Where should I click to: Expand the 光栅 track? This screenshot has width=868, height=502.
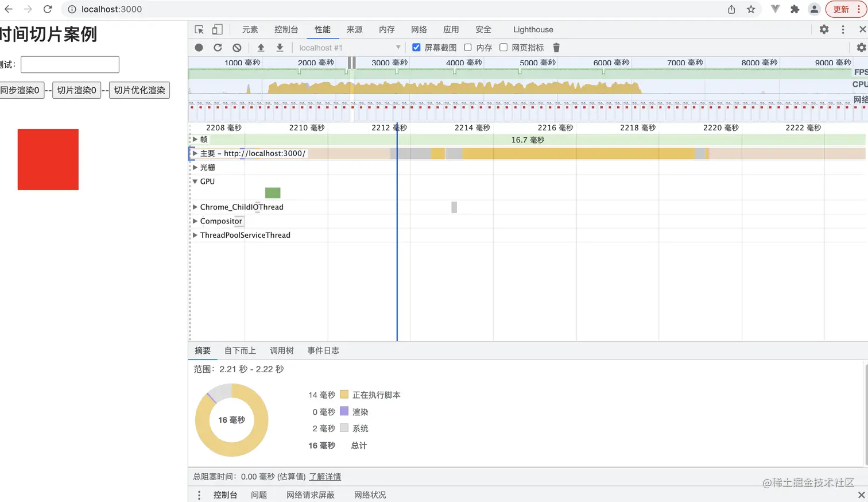point(195,167)
